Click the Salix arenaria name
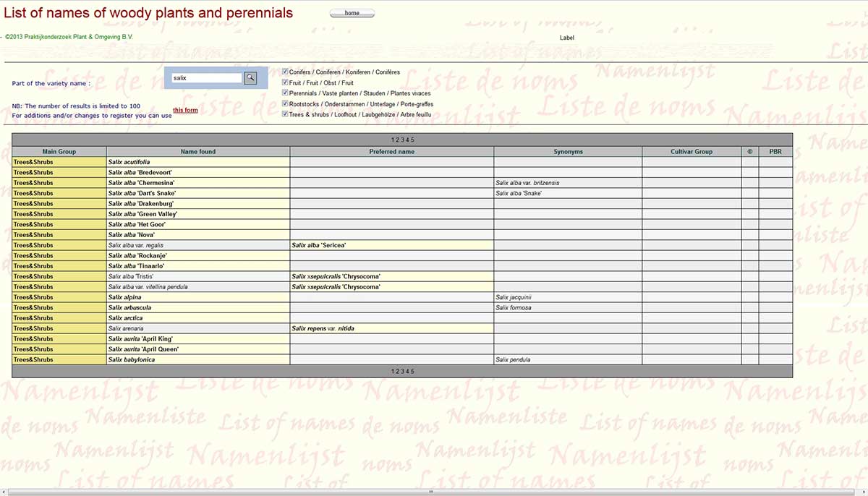 (127, 328)
